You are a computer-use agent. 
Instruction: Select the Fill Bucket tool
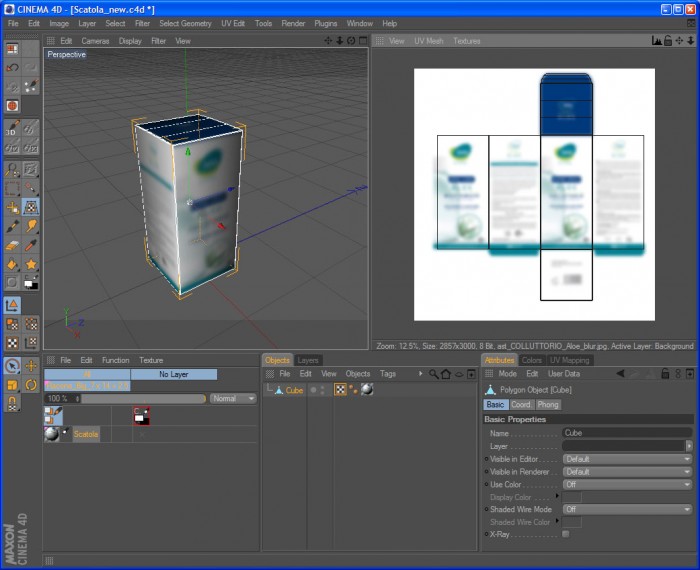pyautogui.click(x=12, y=264)
